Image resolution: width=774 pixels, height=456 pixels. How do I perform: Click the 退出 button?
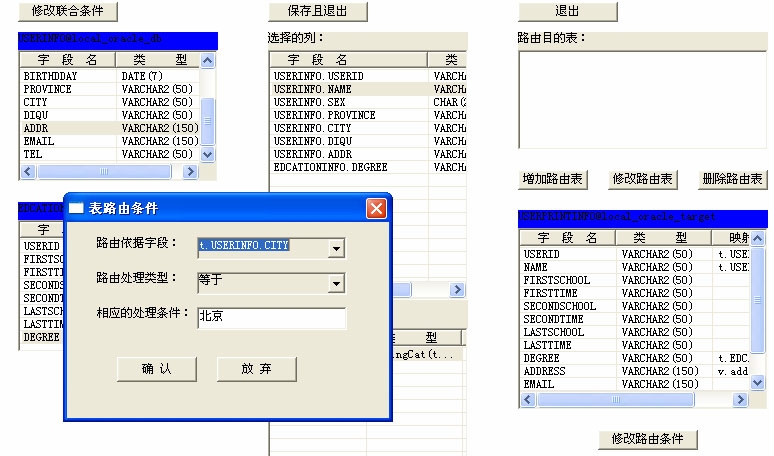coord(566,11)
